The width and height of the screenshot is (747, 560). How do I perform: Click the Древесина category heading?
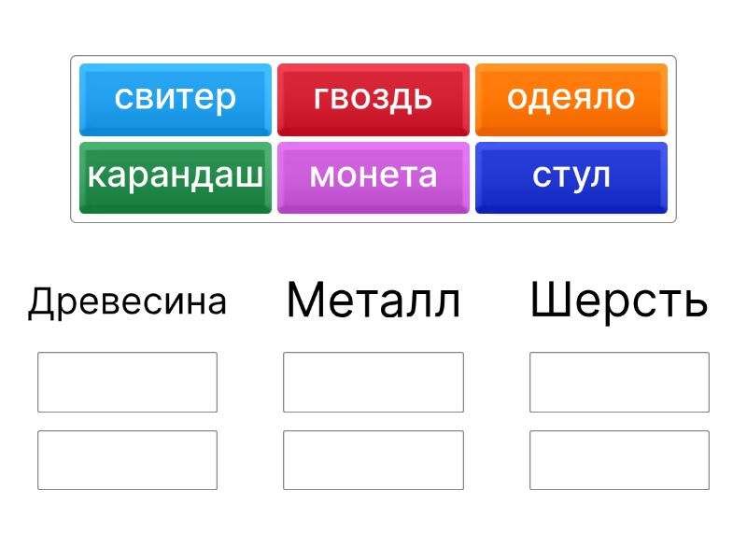127,301
